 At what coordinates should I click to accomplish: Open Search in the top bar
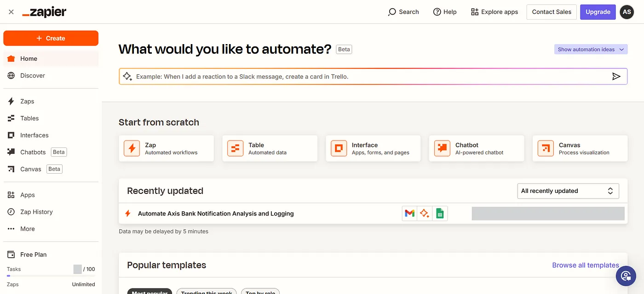[403, 12]
